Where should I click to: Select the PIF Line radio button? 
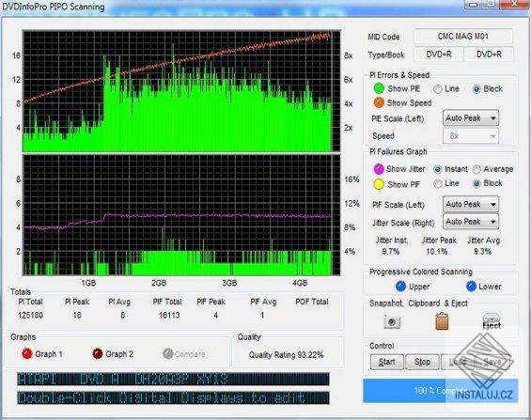point(438,184)
